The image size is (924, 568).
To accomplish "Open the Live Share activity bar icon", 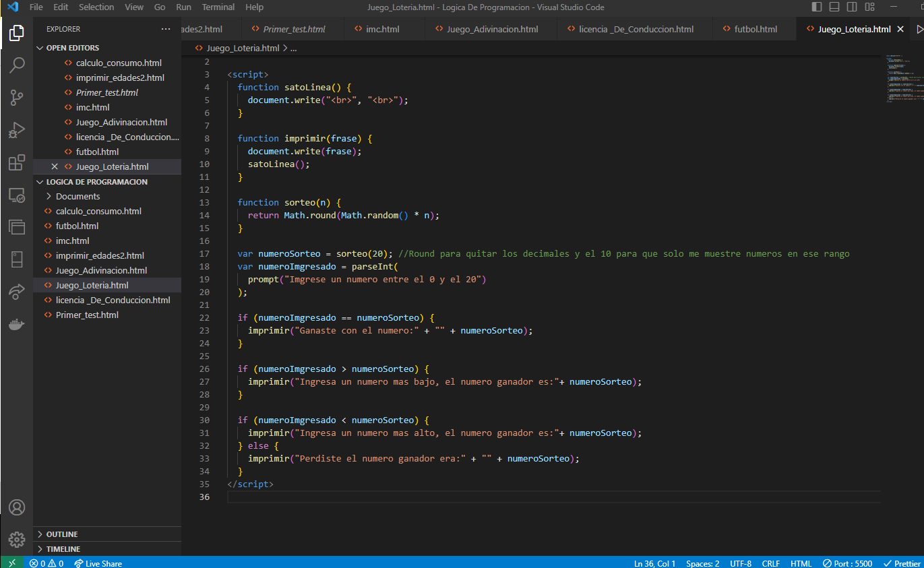I will (x=17, y=292).
